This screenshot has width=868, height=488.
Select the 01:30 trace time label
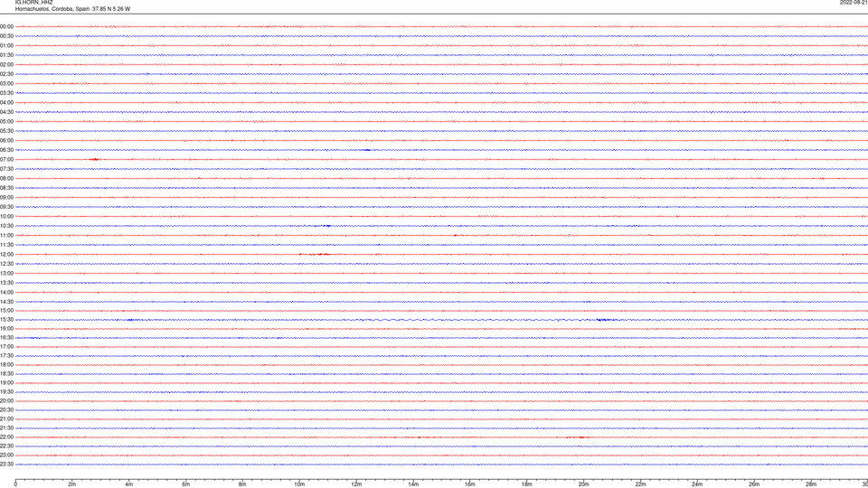(x=6, y=55)
